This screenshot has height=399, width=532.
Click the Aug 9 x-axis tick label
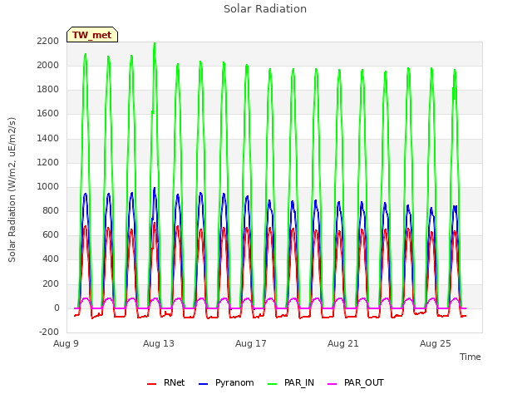pos(66,343)
